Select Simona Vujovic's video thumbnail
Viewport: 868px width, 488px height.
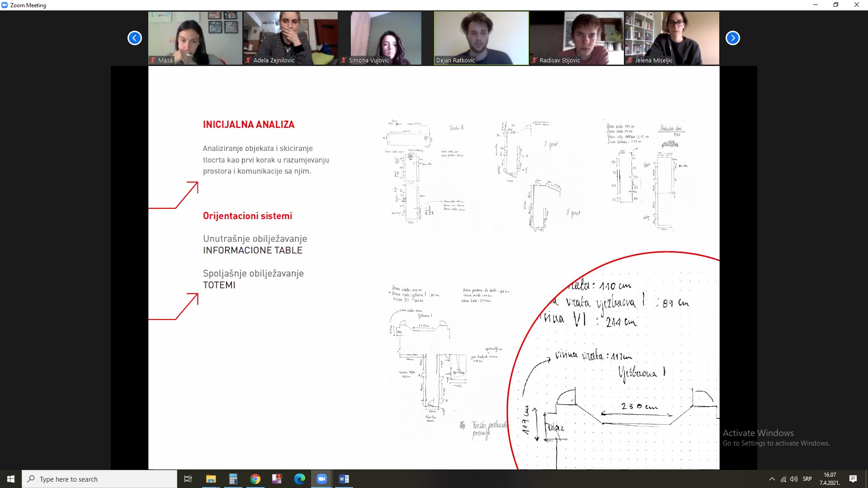coord(386,38)
